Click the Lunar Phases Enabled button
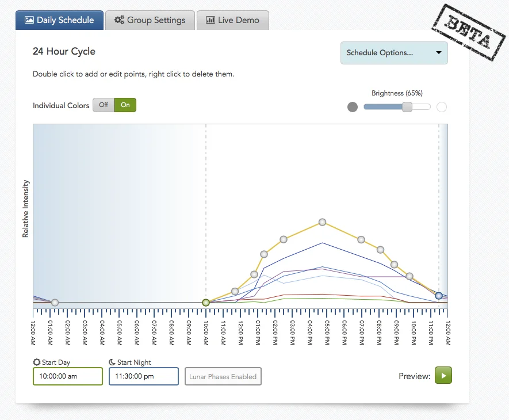 point(223,376)
